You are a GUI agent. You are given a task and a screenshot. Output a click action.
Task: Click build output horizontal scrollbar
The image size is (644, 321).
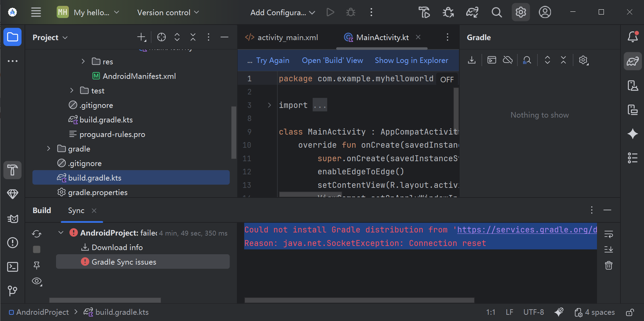[359, 300]
